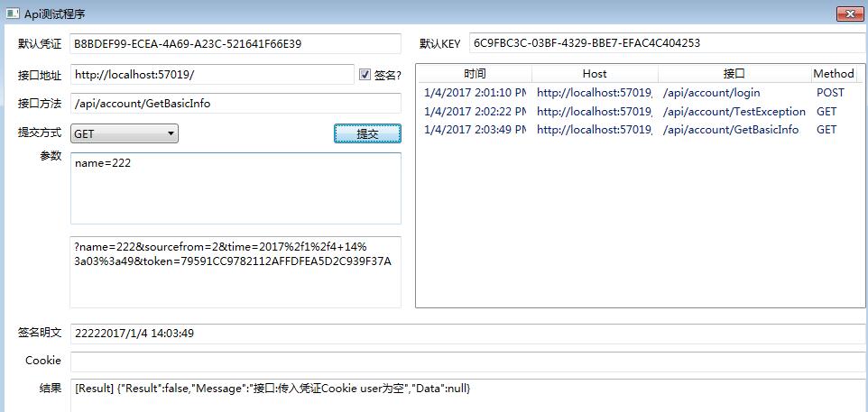Click the Method column header
Screen dimensions: 868x412
coord(833,74)
